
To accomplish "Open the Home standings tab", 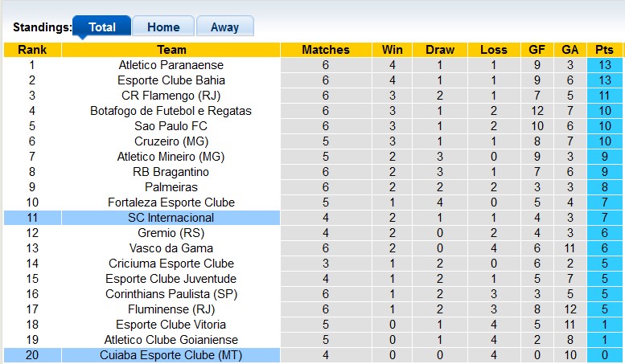I will tap(163, 27).
